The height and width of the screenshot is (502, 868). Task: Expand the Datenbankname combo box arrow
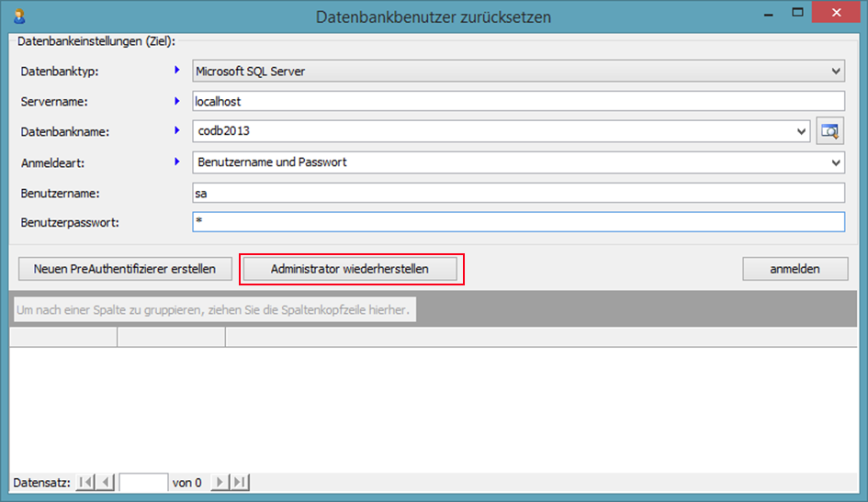pos(803,132)
